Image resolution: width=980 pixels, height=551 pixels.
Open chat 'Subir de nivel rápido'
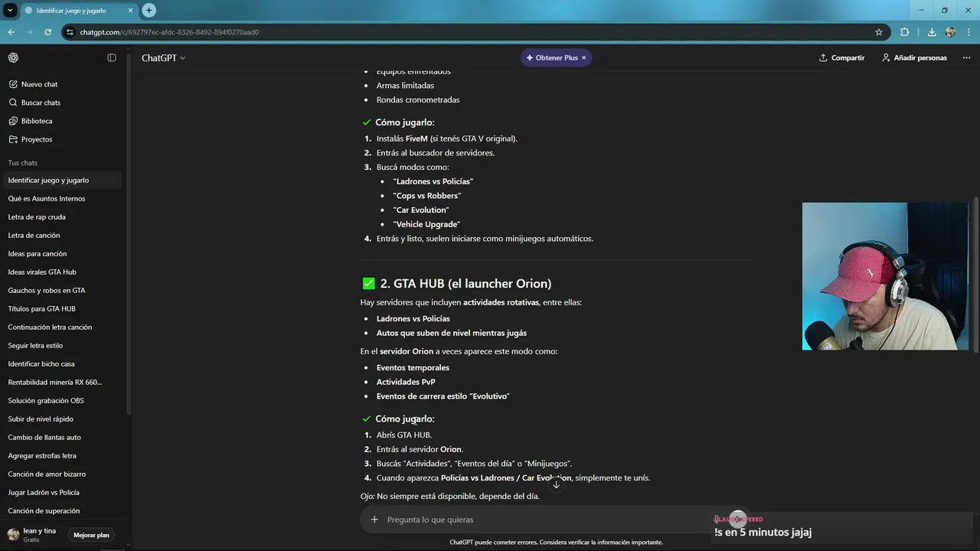tap(61, 419)
